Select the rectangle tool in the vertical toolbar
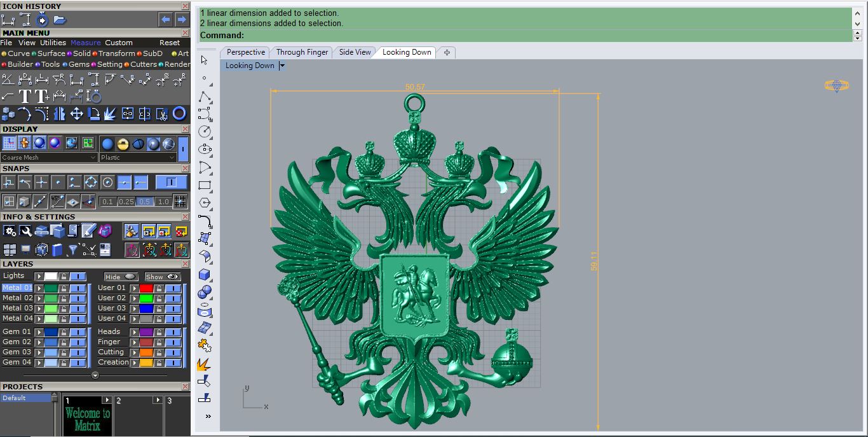 205,186
